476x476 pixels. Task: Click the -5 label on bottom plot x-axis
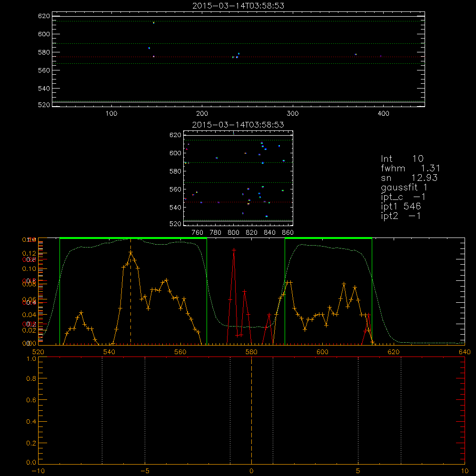point(145,471)
